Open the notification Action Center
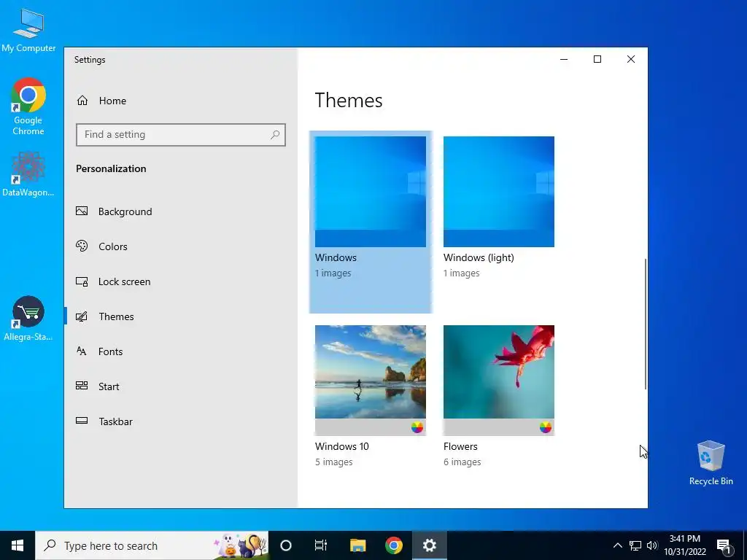This screenshot has height=560, width=747. [724, 545]
